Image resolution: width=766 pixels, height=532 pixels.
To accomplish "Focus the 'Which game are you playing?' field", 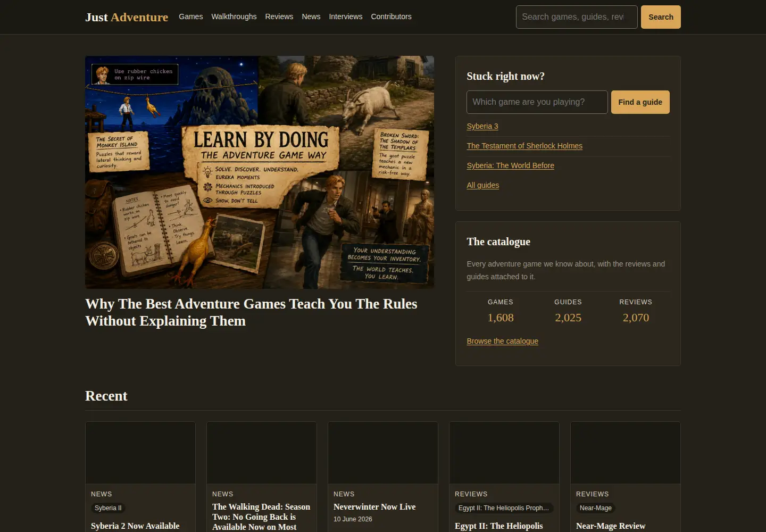I will point(537,102).
